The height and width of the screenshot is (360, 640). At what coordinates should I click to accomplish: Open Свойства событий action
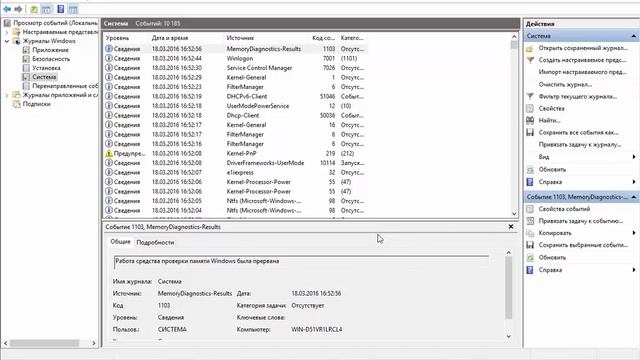point(564,209)
